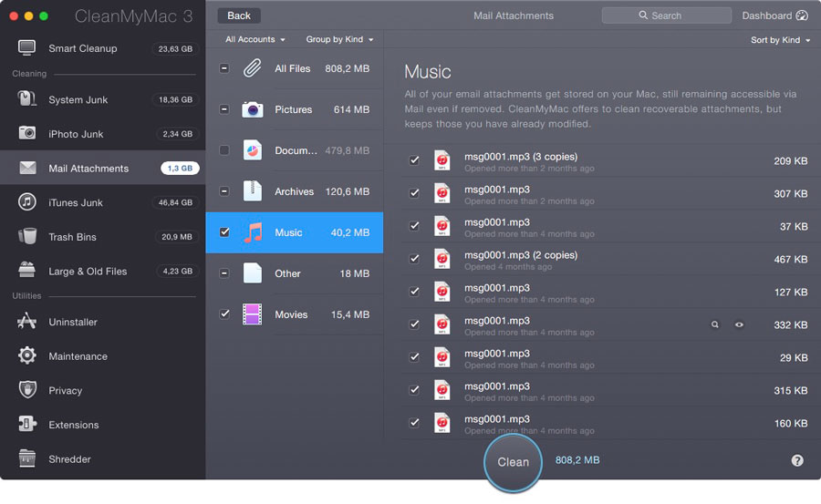Click the Archives zip icon
The height and width of the screenshot is (504, 821).
pos(253,191)
